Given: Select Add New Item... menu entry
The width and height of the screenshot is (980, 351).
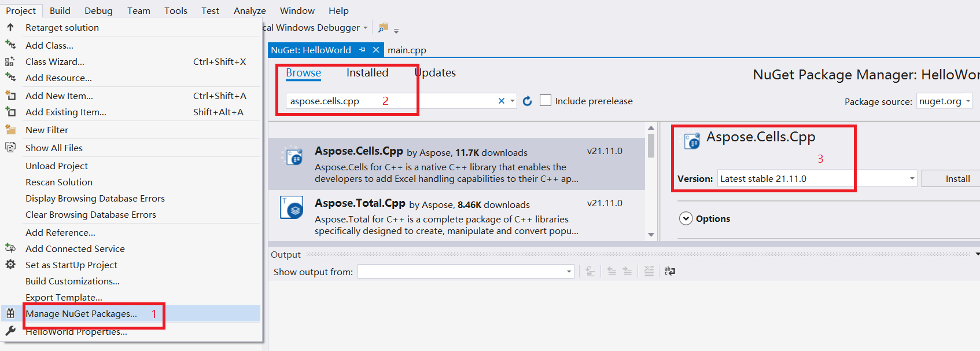Looking at the screenshot, I should pos(131,96).
